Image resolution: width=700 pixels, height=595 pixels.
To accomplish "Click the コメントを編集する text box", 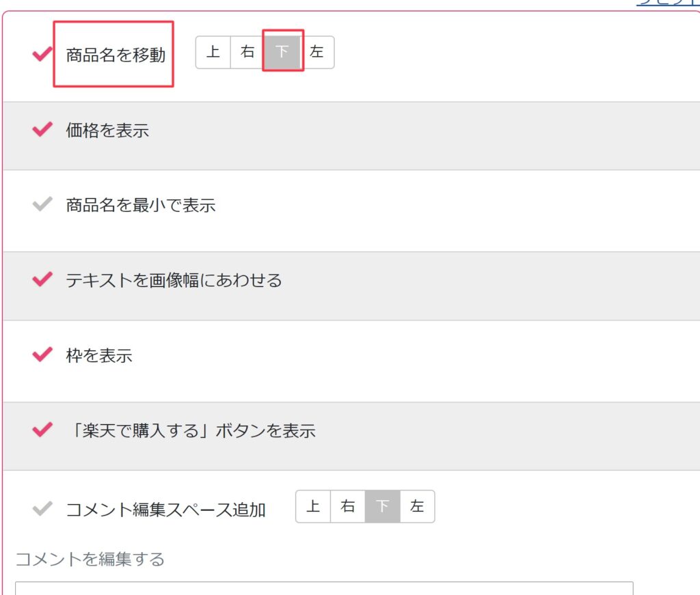I will click(324, 588).
